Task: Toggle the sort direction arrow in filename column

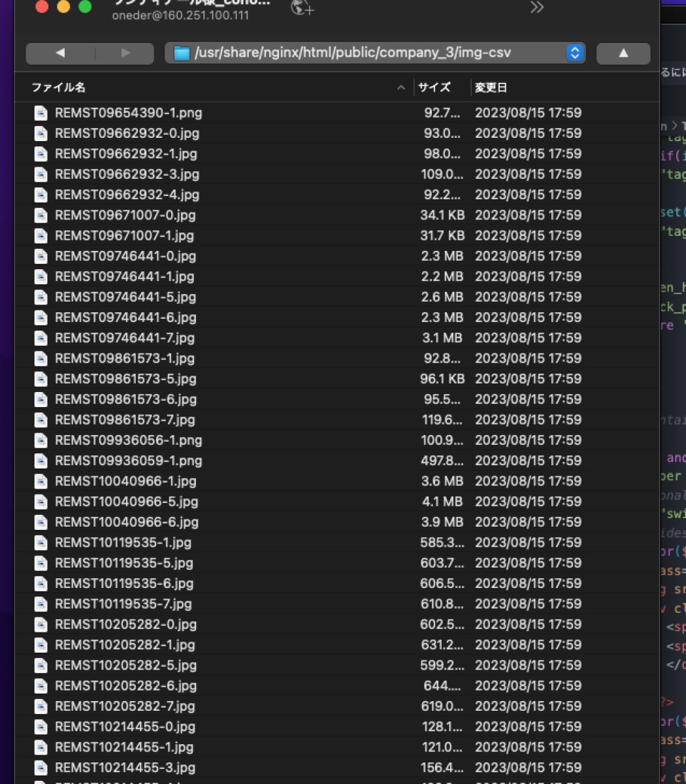Action: click(x=401, y=88)
